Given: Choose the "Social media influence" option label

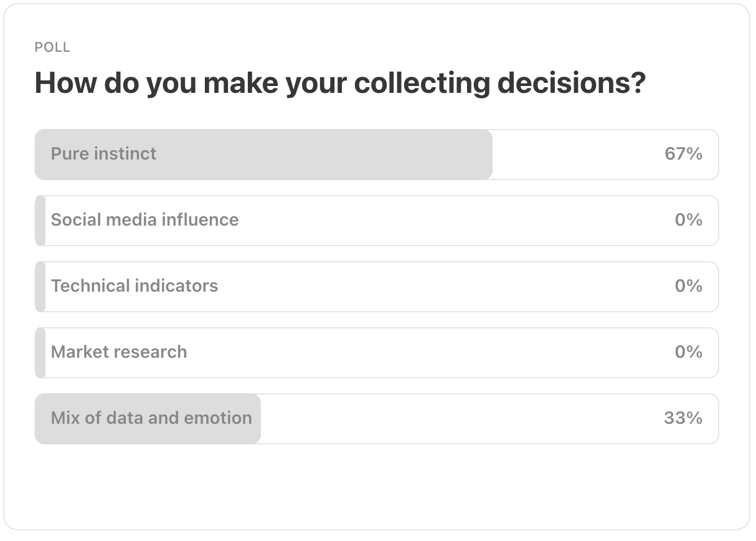Looking at the screenshot, I should (144, 220).
